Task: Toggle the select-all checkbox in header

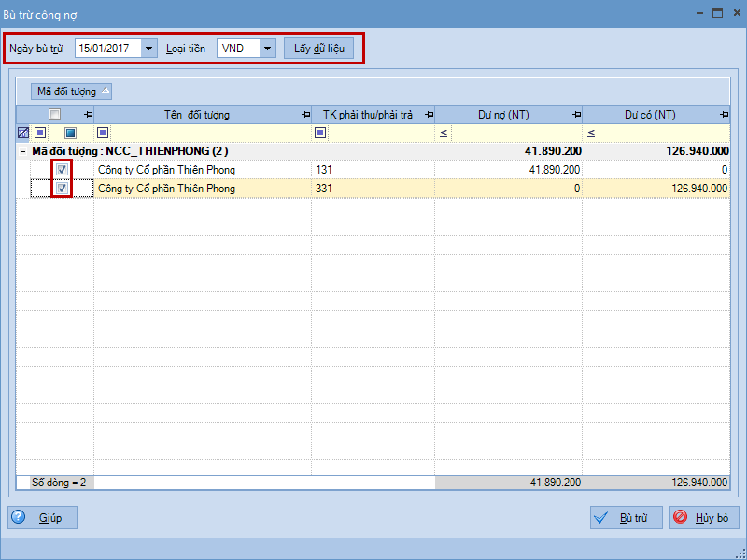Action: point(55,115)
